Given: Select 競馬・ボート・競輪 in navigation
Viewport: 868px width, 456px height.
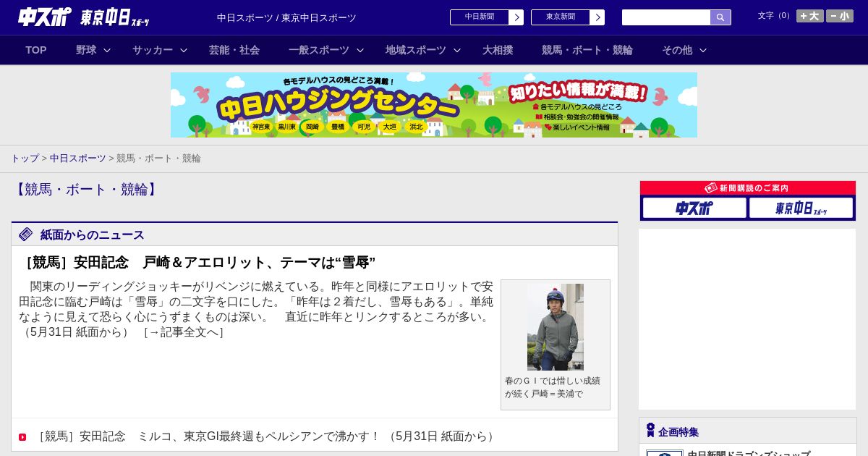Looking at the screenshot, I should pos(587,50).
